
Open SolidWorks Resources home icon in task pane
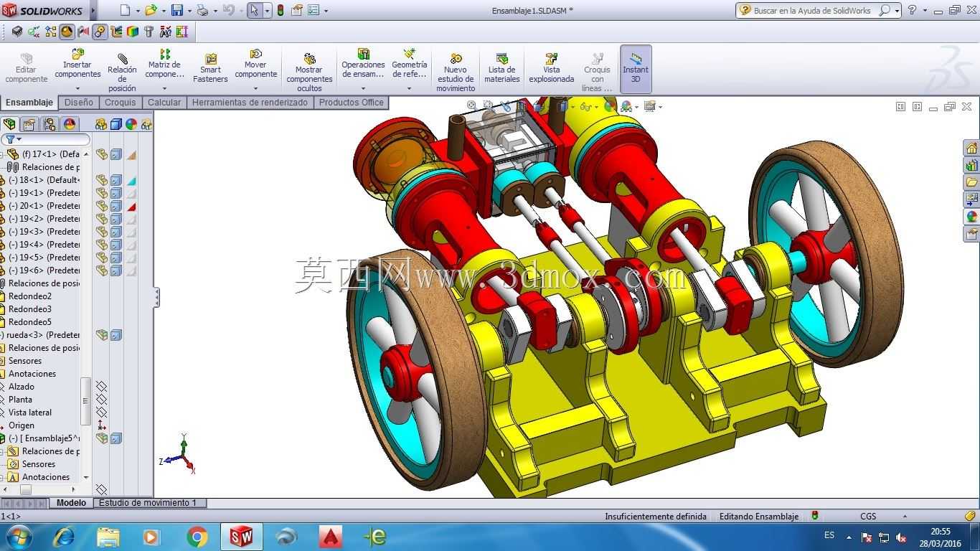tap(971, 149)
